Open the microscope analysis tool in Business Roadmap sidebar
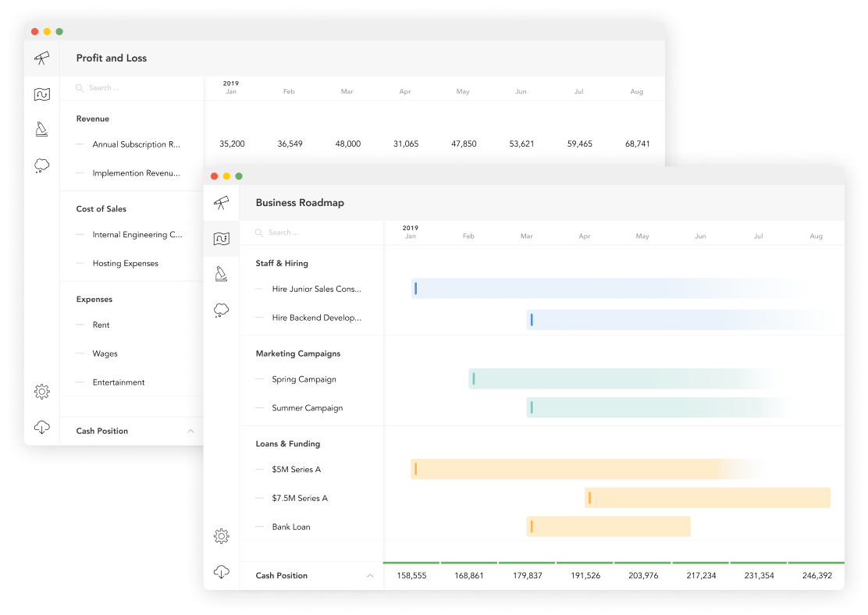The image size is (868, 615). coord(221,274)
